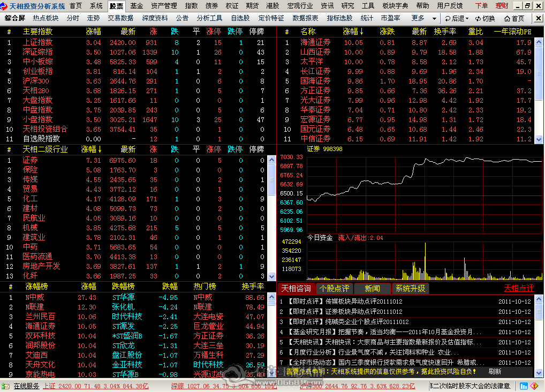Open the 基金 menu

[x=137, y=6]
